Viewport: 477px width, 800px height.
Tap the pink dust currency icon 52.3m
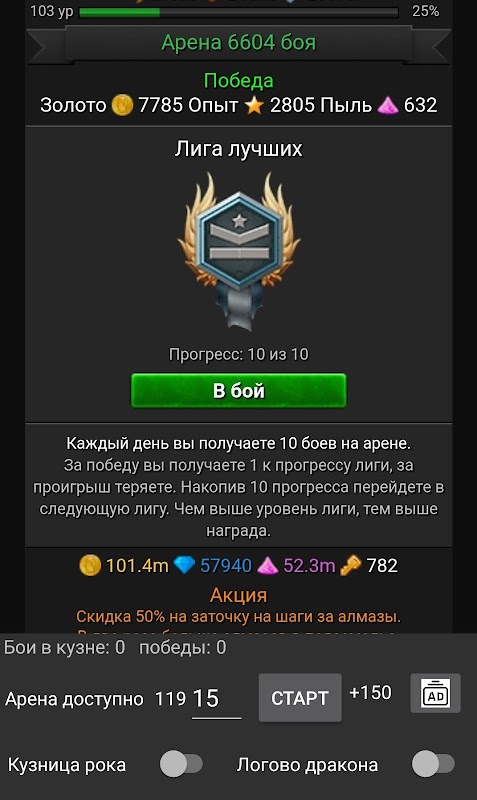pyautogui.click(x=267, y=565)
